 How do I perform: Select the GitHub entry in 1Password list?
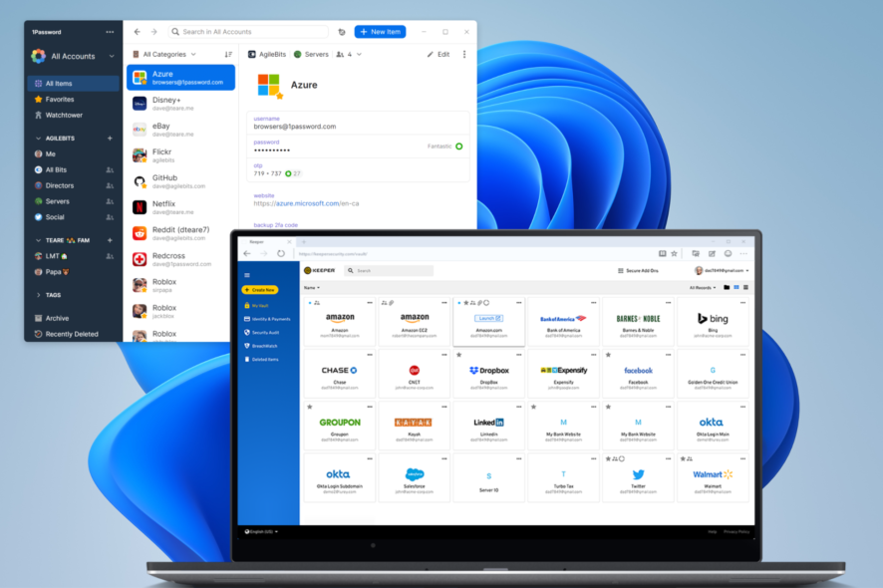(180, 181)
